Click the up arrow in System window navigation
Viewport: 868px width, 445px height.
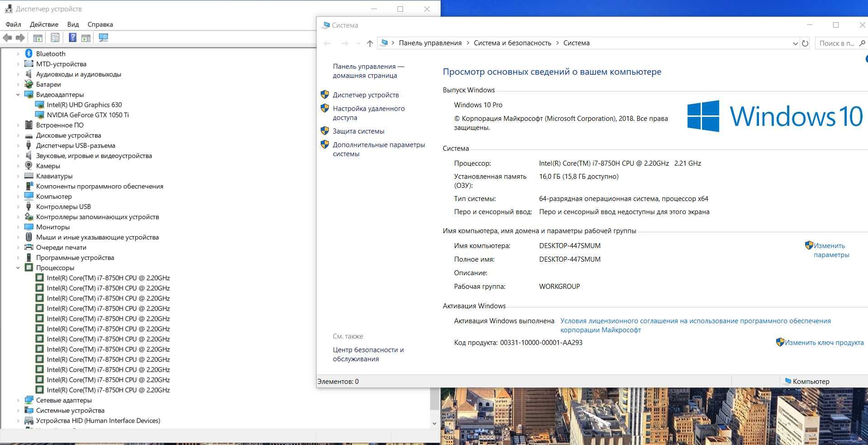[x=370, y=43]
